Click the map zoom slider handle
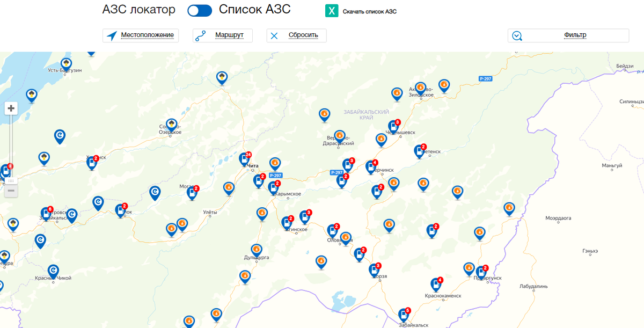This screenshot has height=328, width=644. click(x=11, y=180)
